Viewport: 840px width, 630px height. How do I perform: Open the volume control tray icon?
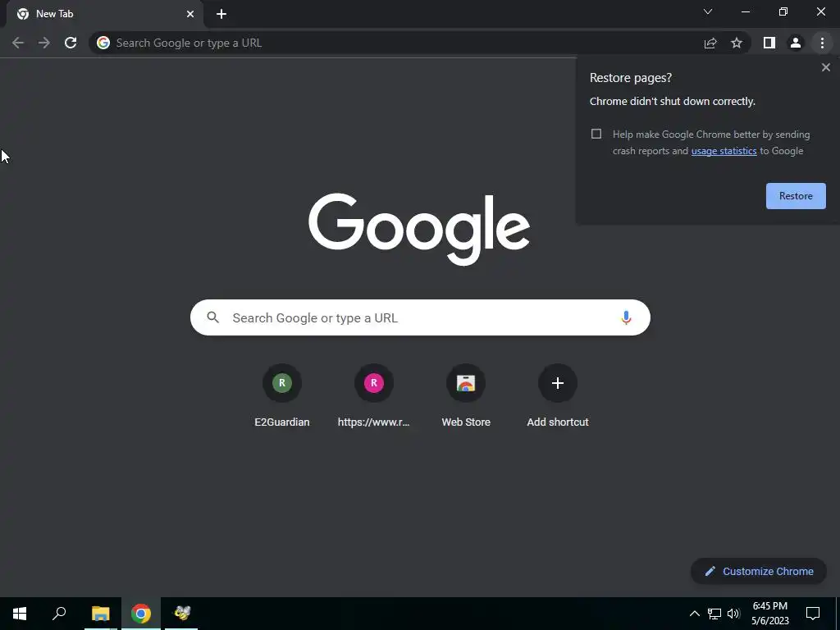pyautogui.click(x=733, y=614)
